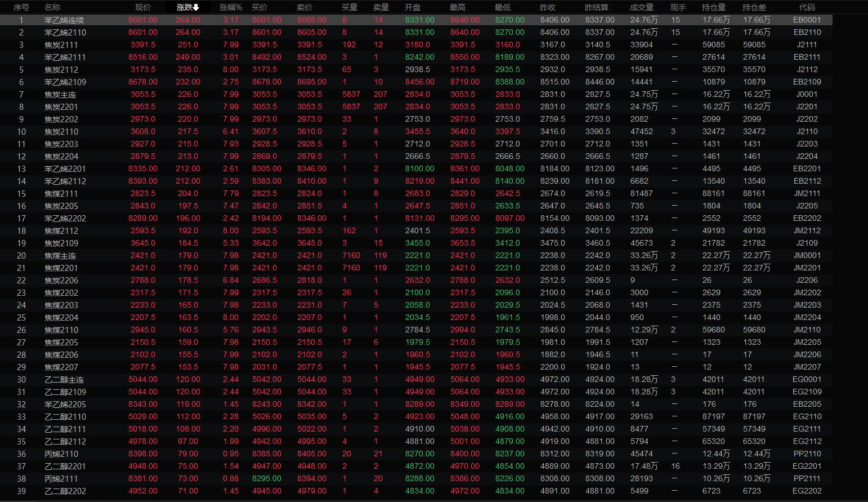Sort by the 开盘 column header

pos(413,7)
